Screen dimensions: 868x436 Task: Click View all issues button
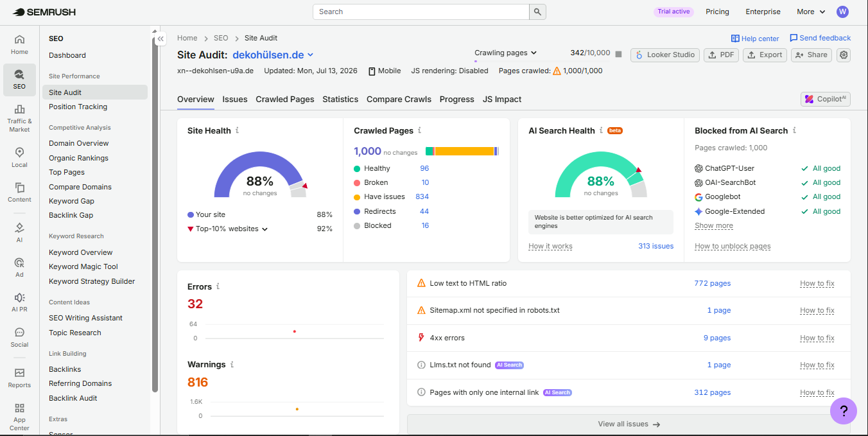pos(629,424)
